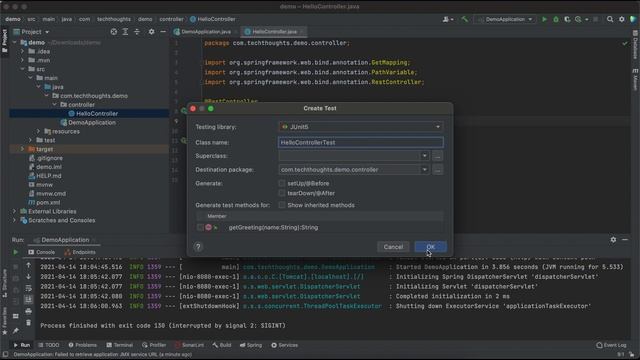Image resolution: width=640 pixels, height=360 pixels.
Task: Hide the Project panel with minus icon
Action: click(x=163, y=32)
